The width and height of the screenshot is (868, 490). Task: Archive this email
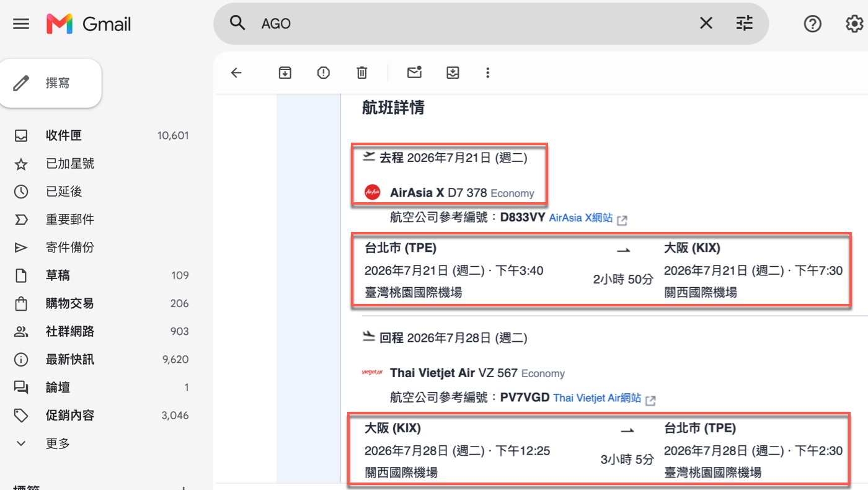click(285, 73)
